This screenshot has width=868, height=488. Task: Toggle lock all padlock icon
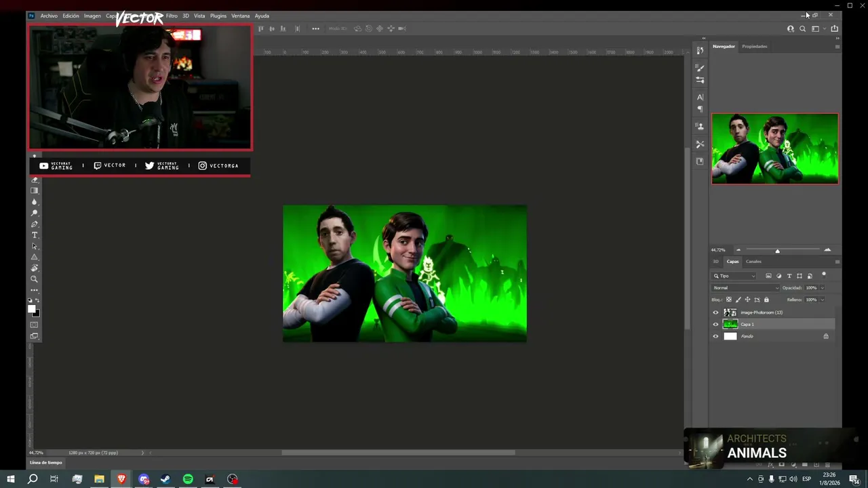767,300
